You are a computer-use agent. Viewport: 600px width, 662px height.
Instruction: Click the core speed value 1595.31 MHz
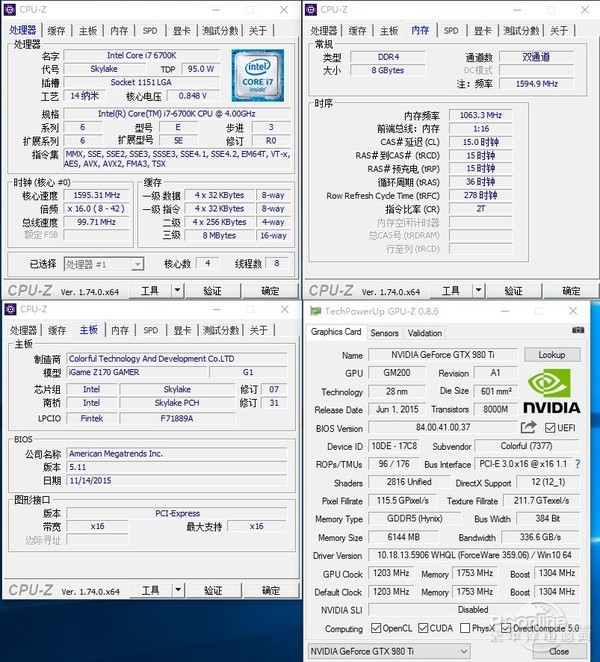[x=97, y=195]
